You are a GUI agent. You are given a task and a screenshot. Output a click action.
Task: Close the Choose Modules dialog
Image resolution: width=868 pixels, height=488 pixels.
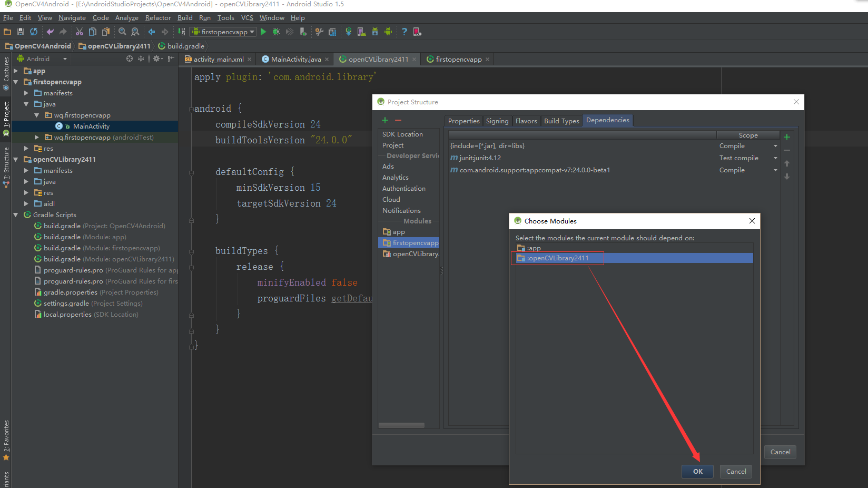pos(752,221)
